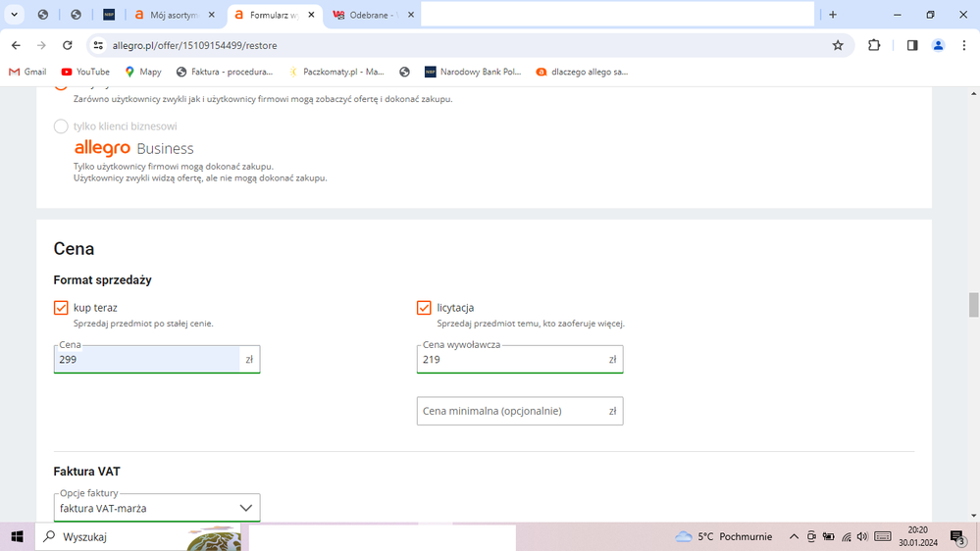The image size is (980, 551).
Task: Open a new browser tab
Action: click(833, 15)
